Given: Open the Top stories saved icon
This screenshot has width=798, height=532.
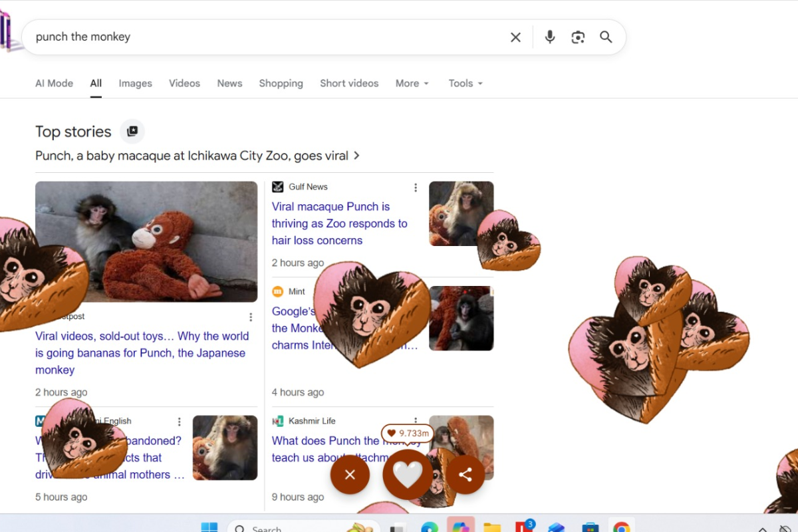Looking at the screenshot, I should pyautogui.click(x=132, y=132).
